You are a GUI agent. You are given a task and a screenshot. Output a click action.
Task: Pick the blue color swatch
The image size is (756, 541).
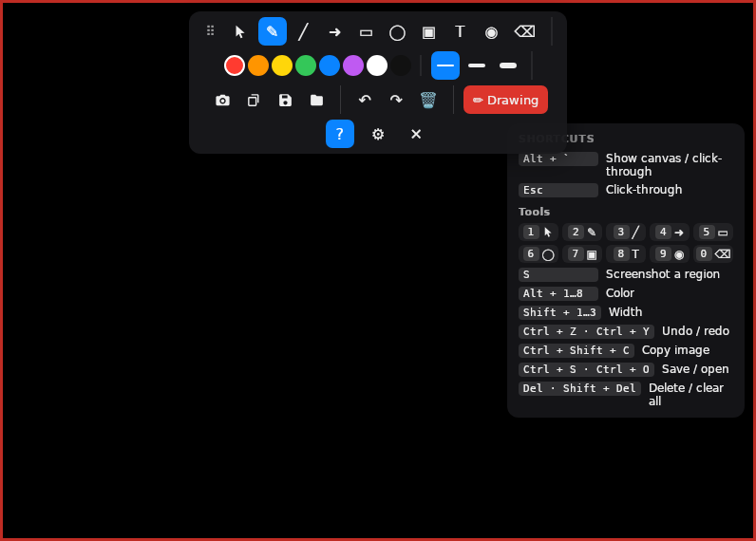pos(330,65)
